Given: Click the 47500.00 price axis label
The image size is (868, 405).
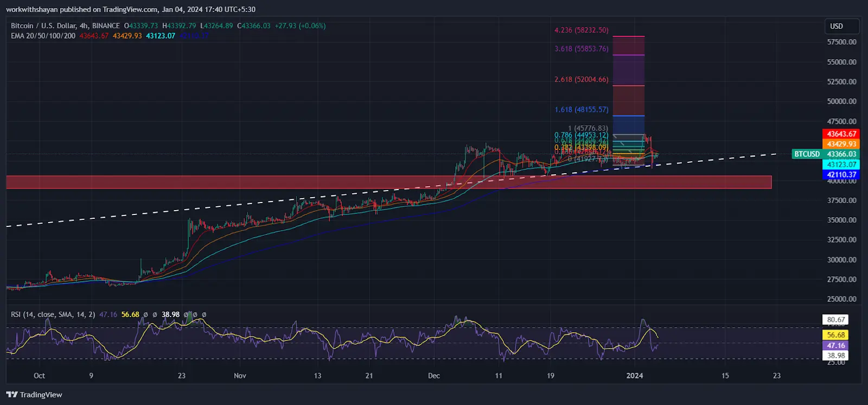Looking at the screenshot, I should point(842,121).
